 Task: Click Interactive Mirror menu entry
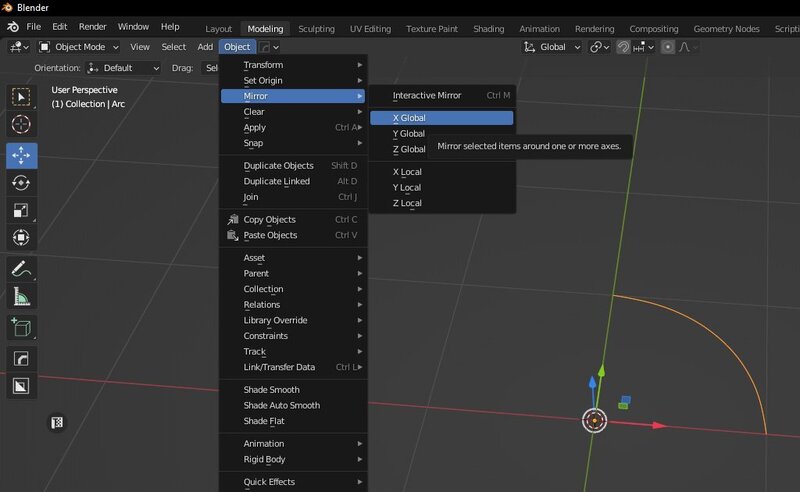coord(427,96)
